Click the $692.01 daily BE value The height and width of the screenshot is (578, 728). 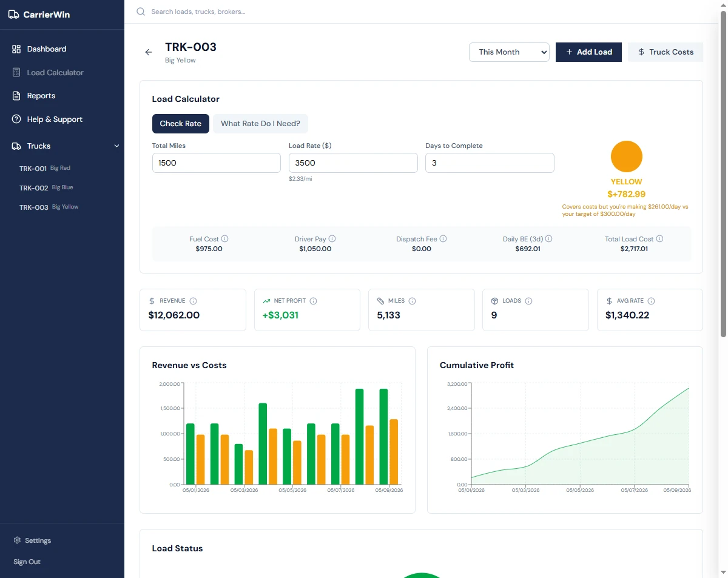(528, 249)
